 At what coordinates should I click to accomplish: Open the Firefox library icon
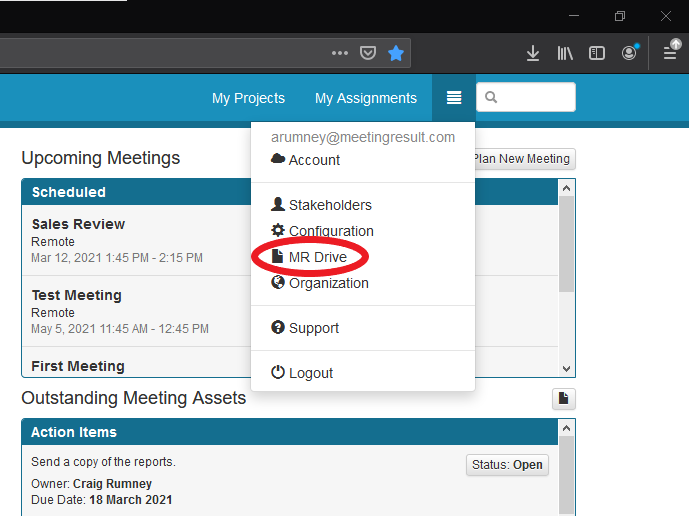(565, 53)
